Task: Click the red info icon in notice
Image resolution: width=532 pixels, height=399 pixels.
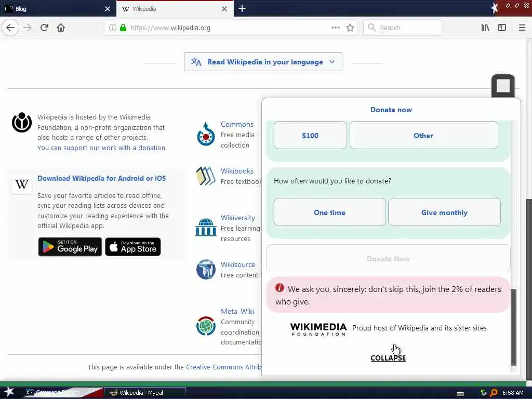Action: (x=280, y=288)
